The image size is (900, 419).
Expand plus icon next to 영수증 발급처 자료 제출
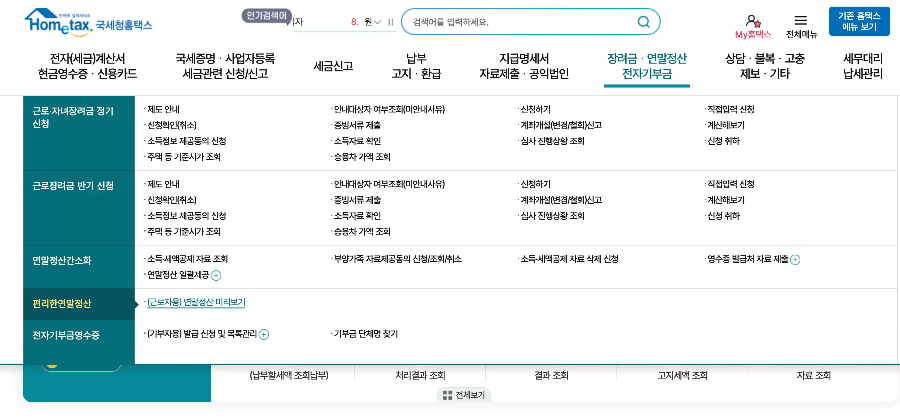[x=795, y=259]
